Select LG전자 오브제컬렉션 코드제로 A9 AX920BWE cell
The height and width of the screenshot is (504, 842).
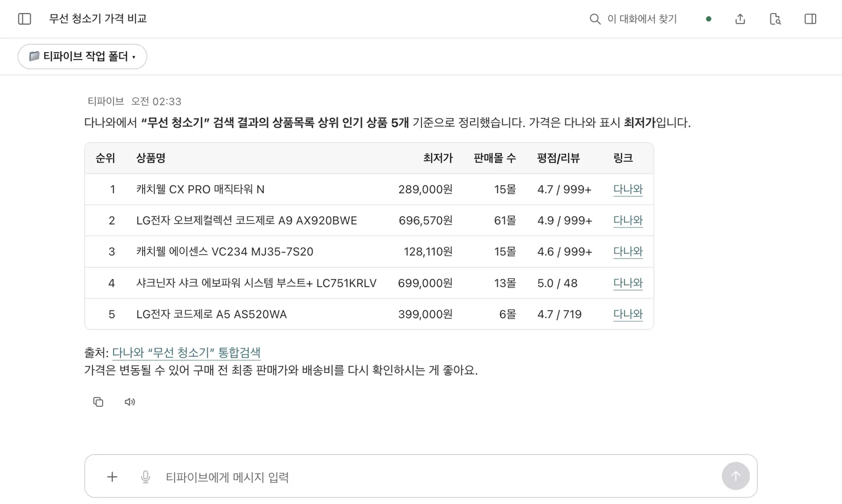pyautogui.click(x=247, y=220)
